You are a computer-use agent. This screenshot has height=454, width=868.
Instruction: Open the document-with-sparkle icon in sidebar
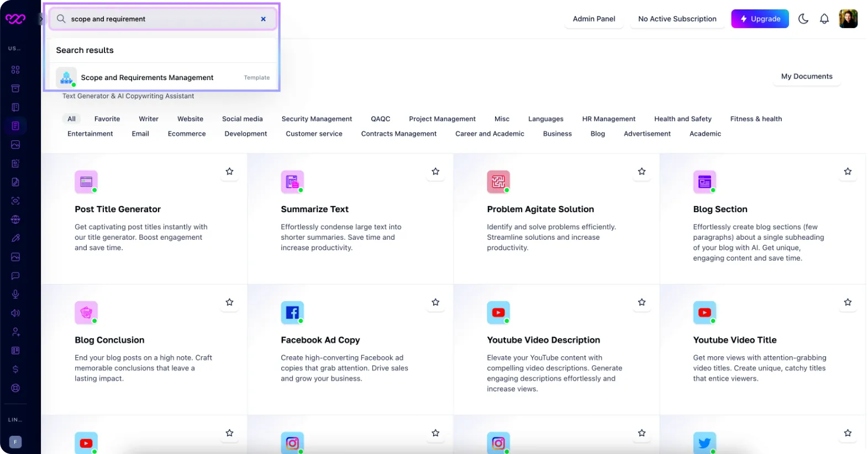tap(15, 163)
